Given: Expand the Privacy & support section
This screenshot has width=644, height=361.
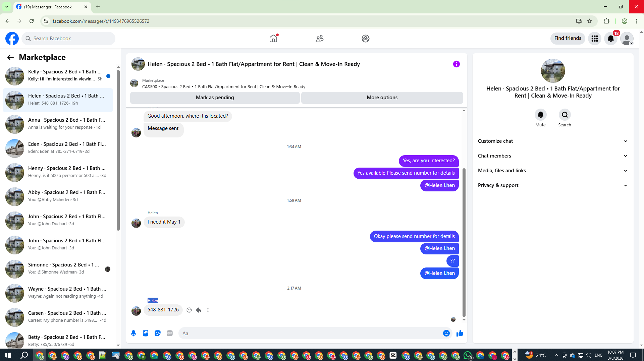Looking at the screenshot, I should coord(552,185).
